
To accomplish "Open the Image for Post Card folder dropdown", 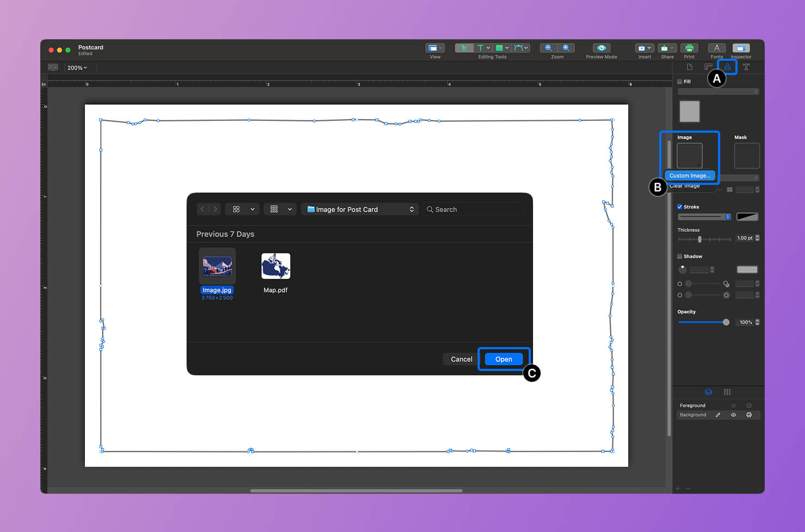I will 360,209.
